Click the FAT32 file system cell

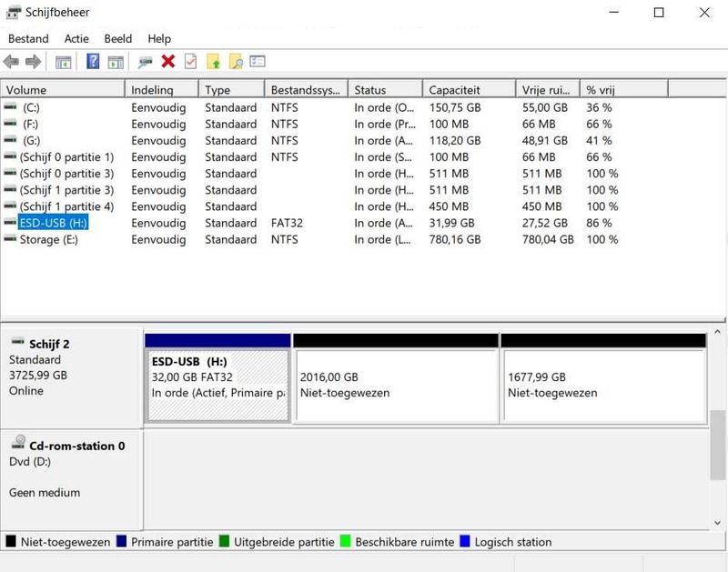click(287, 223)
